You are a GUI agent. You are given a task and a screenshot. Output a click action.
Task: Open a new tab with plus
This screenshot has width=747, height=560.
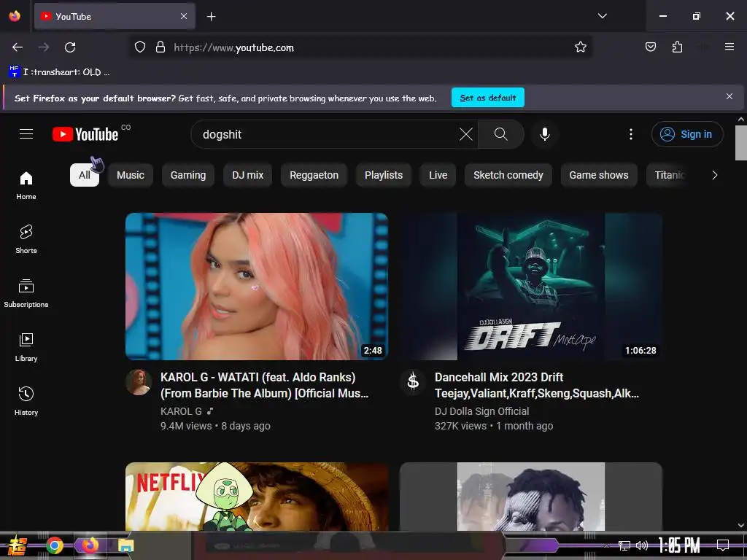[x=211, y=17]
